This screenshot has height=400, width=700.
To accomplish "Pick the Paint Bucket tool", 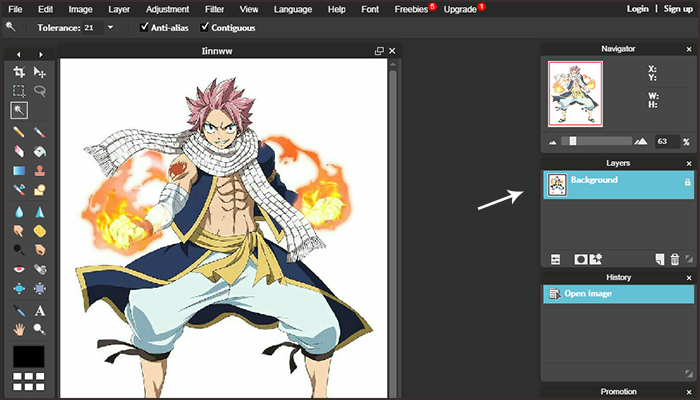I will pyautogui.click(x=40, y=151).
